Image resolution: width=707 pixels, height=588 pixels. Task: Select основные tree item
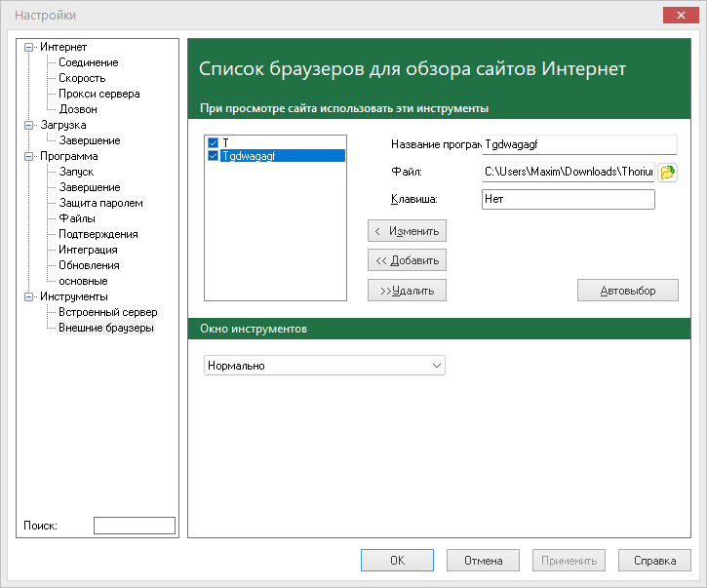coord(83,281)
